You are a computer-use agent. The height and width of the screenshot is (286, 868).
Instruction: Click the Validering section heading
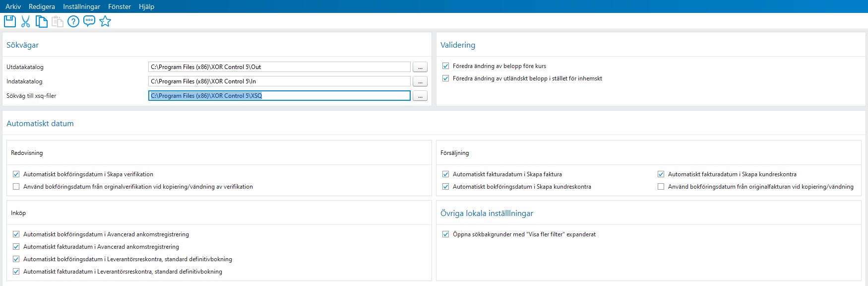tap(458, 45)
